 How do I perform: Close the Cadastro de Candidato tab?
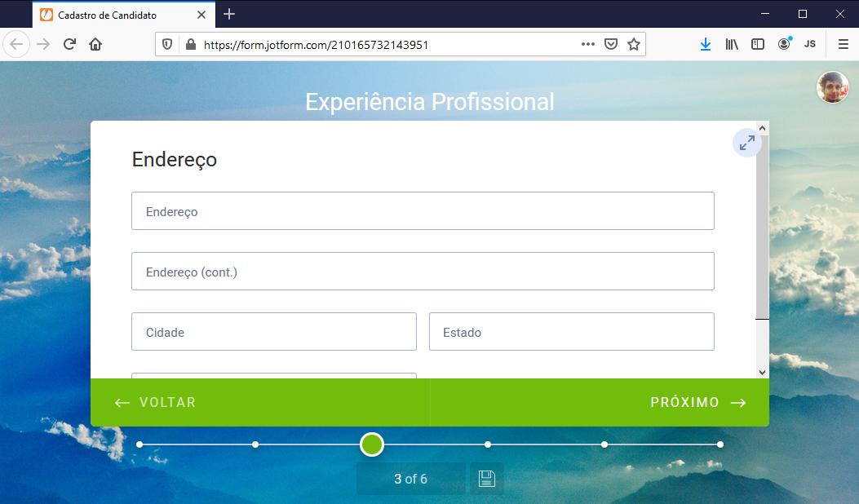[201, 15]
